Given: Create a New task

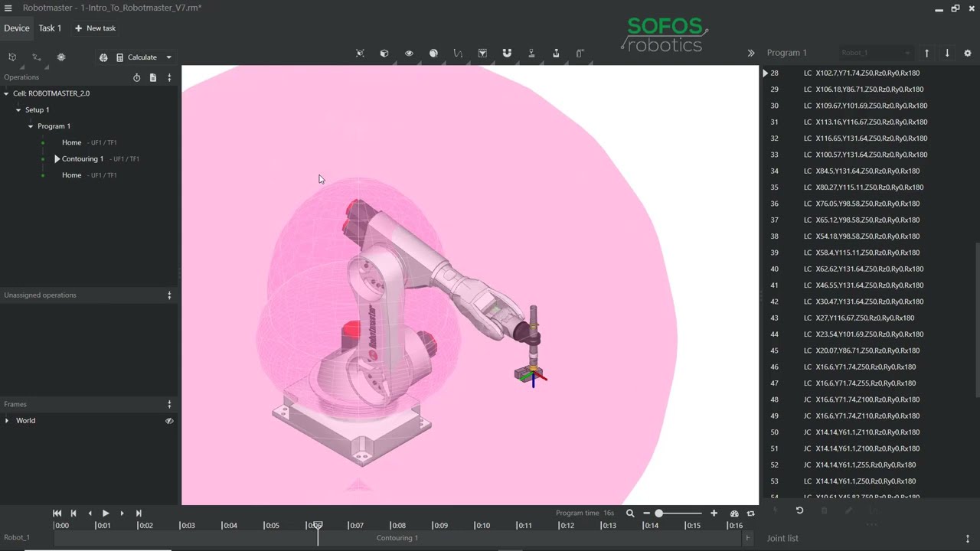Looking at the screenshot, I should tap(95, 28).
